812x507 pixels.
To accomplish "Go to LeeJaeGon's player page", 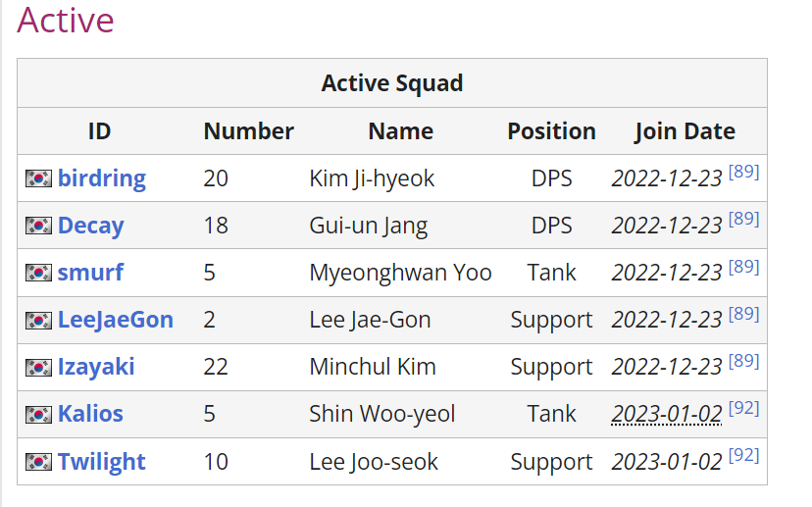I will (x=116, y=320).
